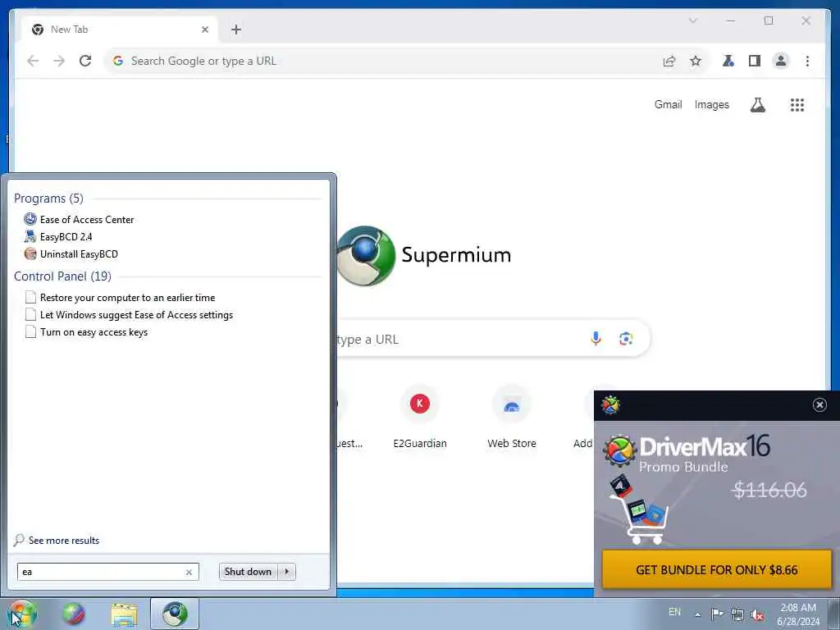This screenshot has width=840, height=630.
Task: Click Get Bundle For Only $8.66
Action: click(x=717, y=570)
